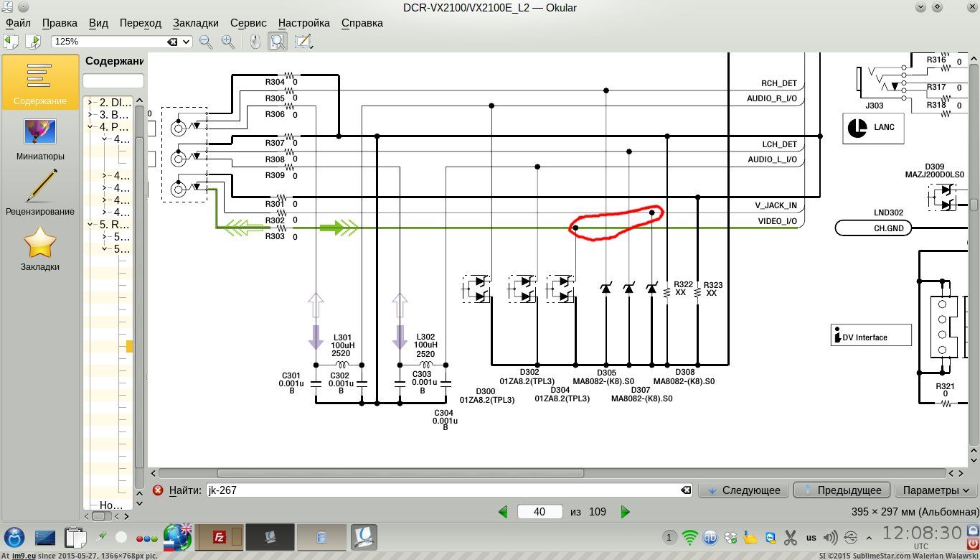Click the zoom in magnifier icon
This screenshot has height=560, width=980.
coord(228,42)
